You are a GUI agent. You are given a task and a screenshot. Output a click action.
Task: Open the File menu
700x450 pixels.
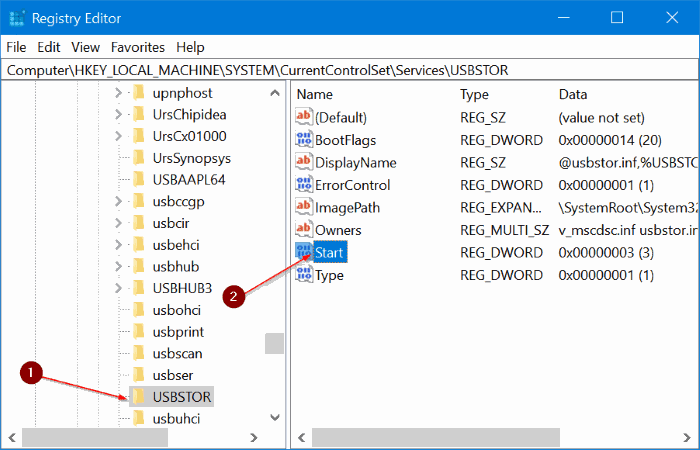tap(16, 47)
